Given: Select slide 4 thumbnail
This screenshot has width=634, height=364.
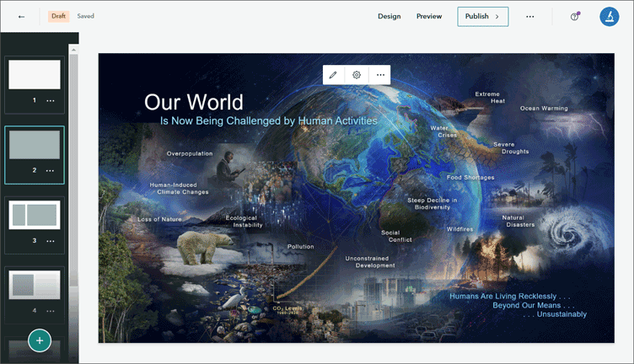Looking at the screenshot, I should pos(35,285).
